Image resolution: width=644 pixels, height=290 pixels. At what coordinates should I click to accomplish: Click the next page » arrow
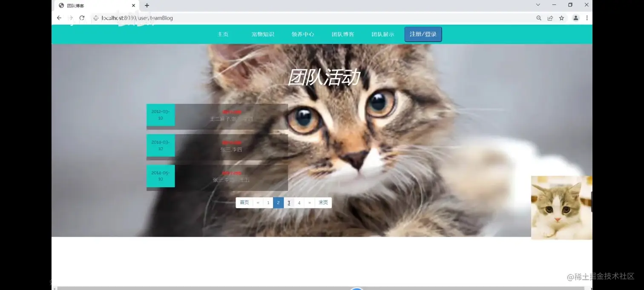click(x=309, y=203)
